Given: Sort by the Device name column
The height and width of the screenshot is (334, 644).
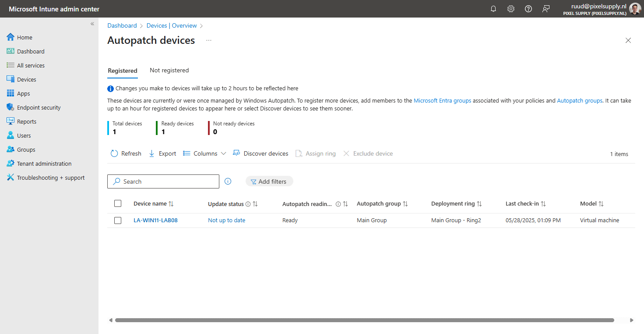Looking at the screenshot, I should point(154,204).
